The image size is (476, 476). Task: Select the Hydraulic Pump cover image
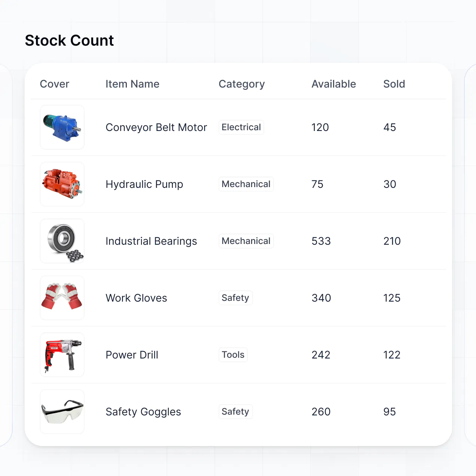click(x=62, y=184)
